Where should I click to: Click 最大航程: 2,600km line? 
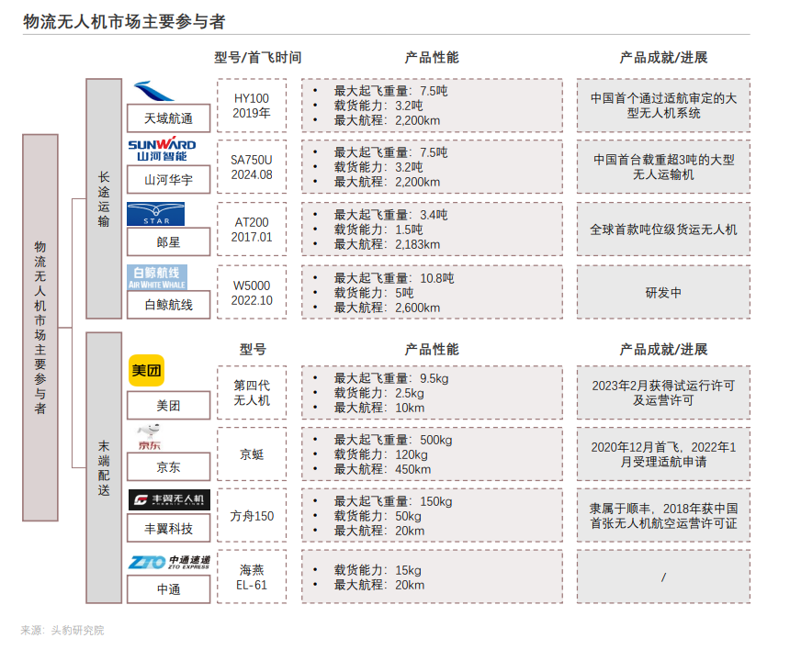(387, 308)
